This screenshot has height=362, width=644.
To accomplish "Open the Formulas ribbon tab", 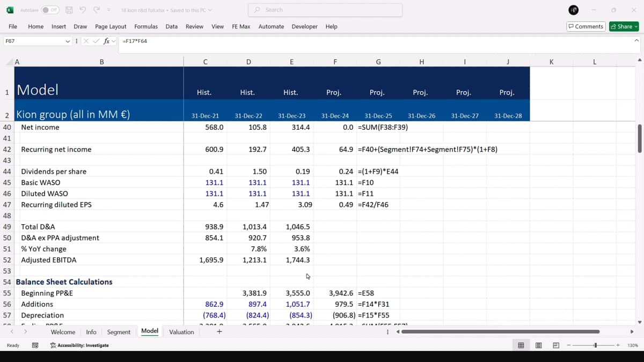I will 146,26.
